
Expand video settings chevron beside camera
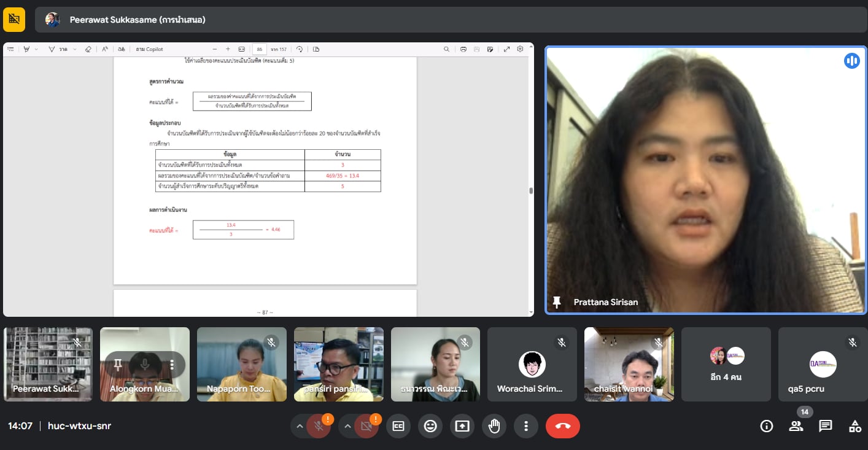(x=347, y=426)
